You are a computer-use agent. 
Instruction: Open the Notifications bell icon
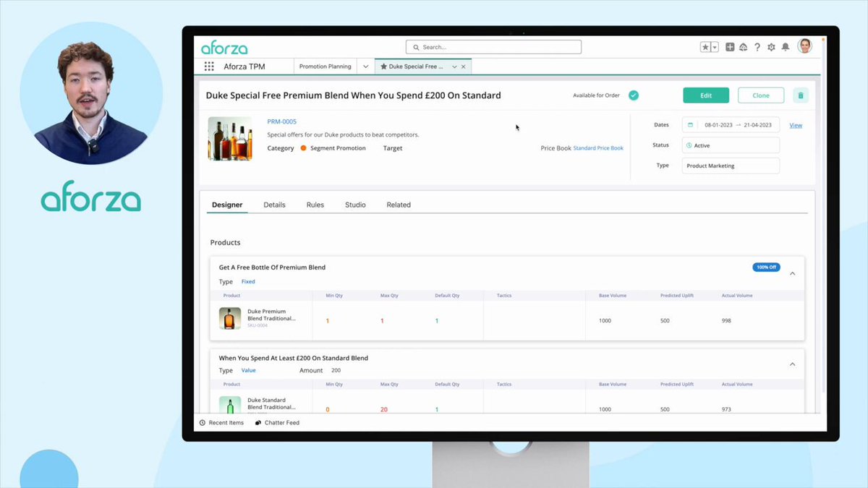[x=786, y=47]
